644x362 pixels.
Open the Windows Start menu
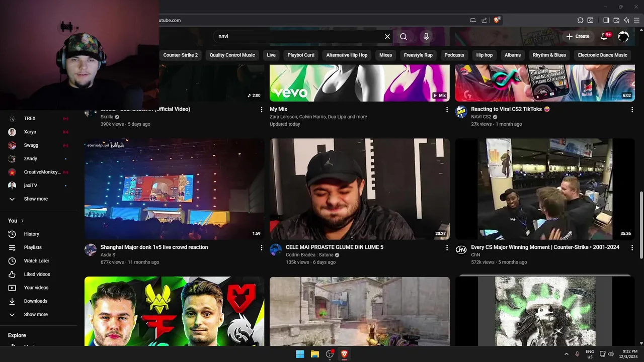[300, 354]
